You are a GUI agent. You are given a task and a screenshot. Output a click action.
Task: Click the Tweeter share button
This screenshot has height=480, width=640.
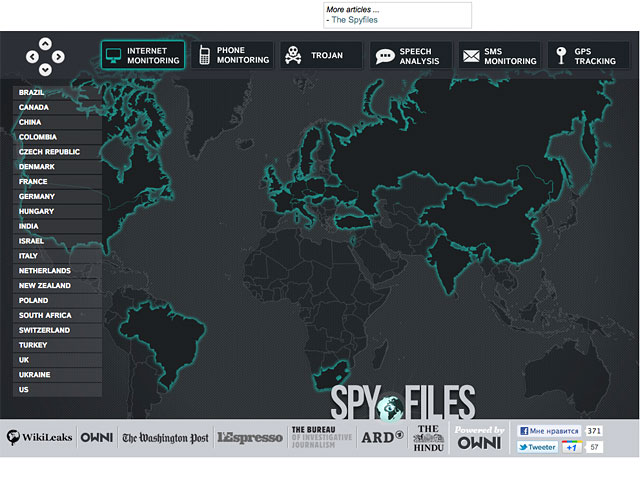(537, 447)
